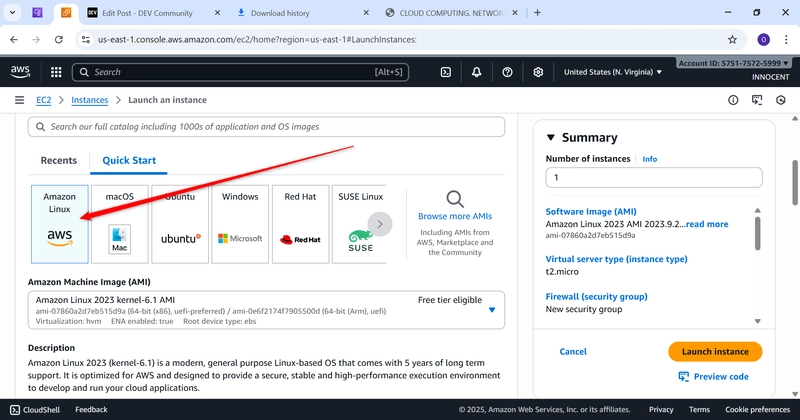Viewport: 800px width, 420px height.
Task: Edit the Number of instances field
Action: 654,177
